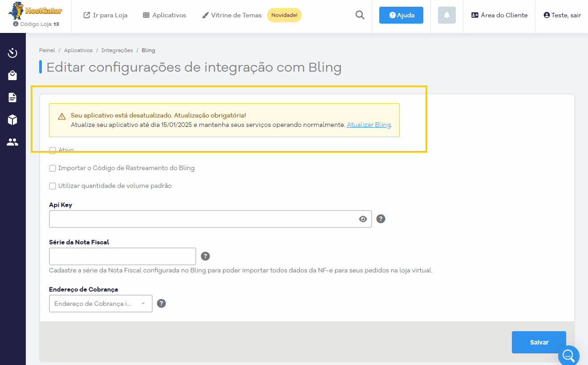Click the HostGator logo
This screenshot has width=588, height=365.
coord(35,10)
